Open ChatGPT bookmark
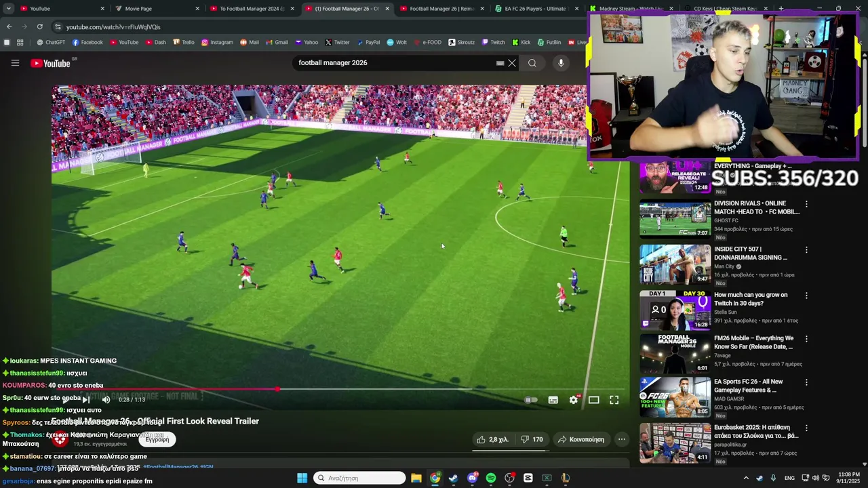Screen dimensions: 868x488 [x=51, y=42]
